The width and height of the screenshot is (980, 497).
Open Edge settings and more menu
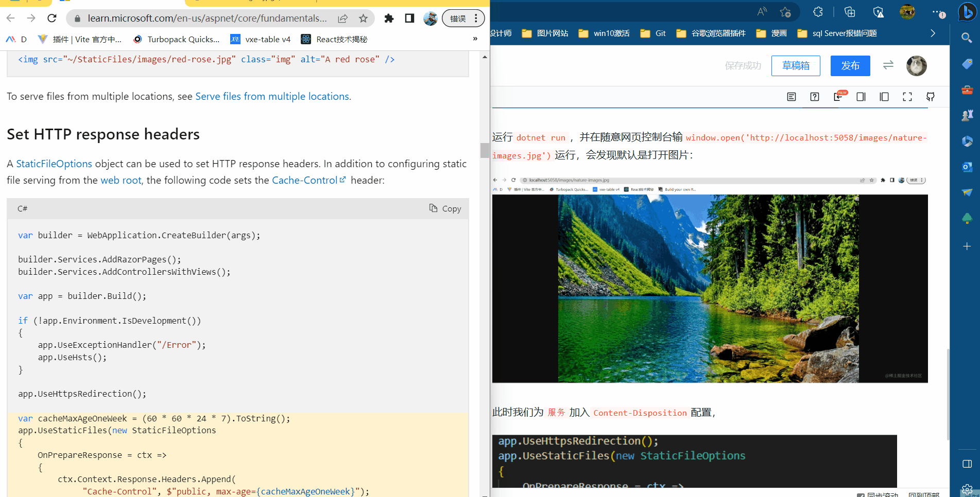[x=939, y=12]
